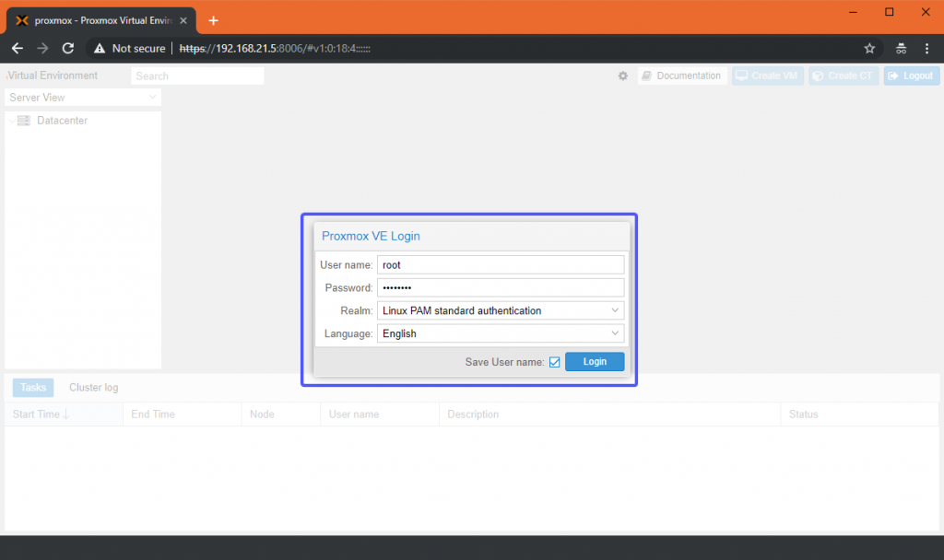Sort by Description column header
Viewport: 944px width, 560px height.
(610, 414)
